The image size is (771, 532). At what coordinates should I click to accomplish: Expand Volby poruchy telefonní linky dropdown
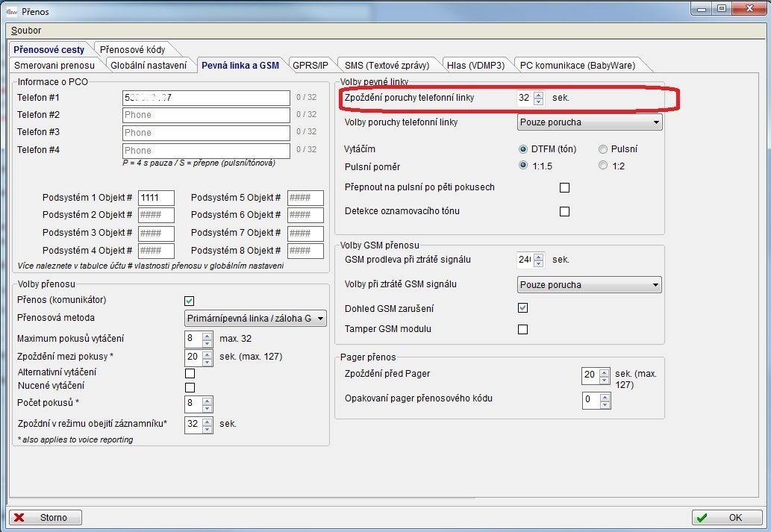tap(590, 122)
